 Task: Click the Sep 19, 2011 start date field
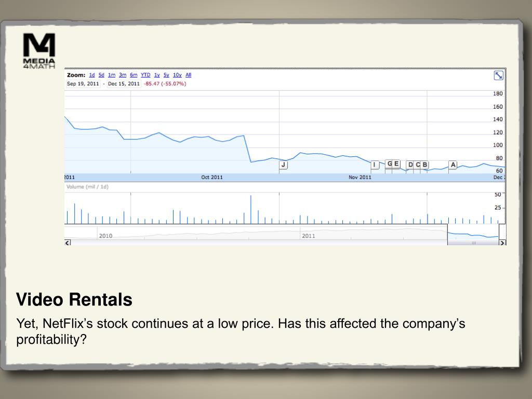(83, 84)
